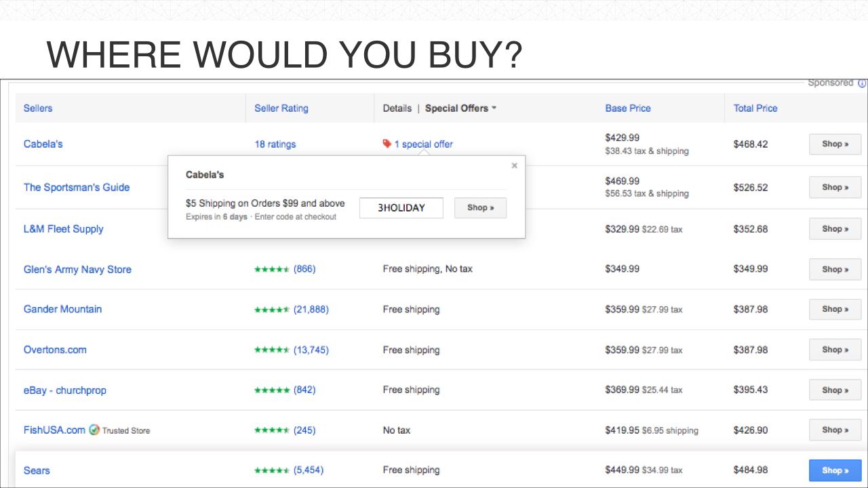Click the $468.42 total price
This screenshot has height=488, width=868.
pyautogui.click(x=751, y=144)
